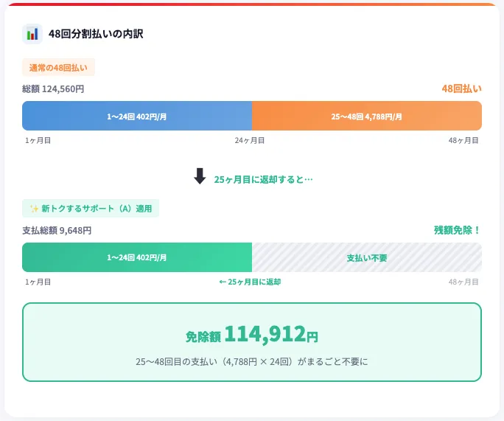Click the 総額 124,560円 text
Screen dimensions: 504x421
pyautogui.click(x=53, y=88)
